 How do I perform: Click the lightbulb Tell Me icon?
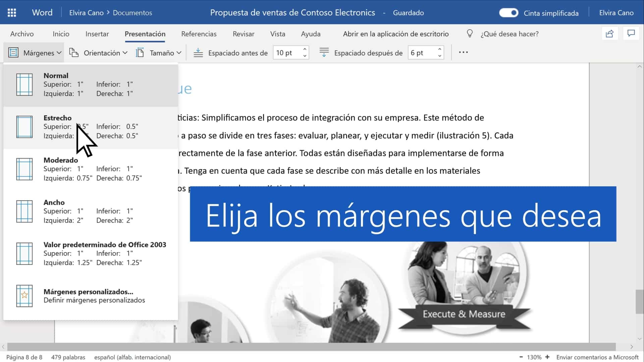(x=470, y=34)
